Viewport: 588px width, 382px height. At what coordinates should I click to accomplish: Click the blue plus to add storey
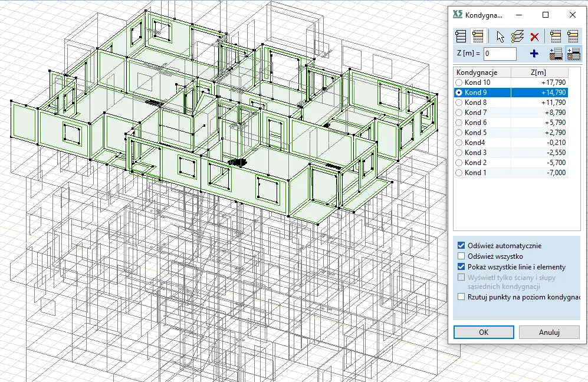pos(534,54)
